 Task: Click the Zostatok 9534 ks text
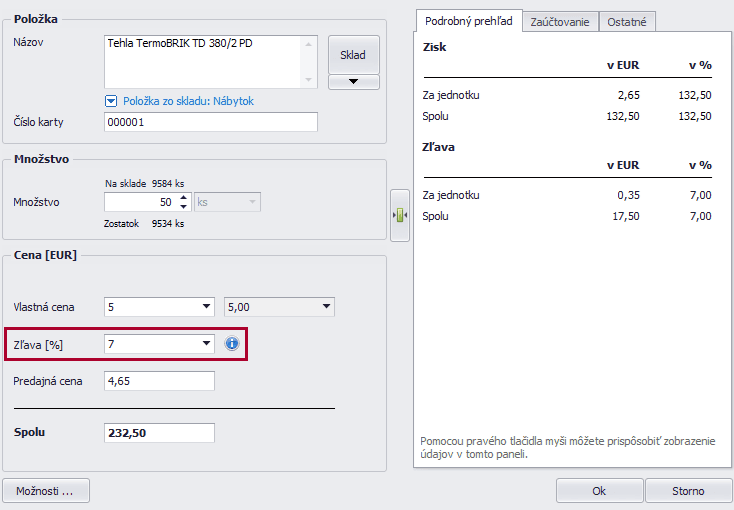pyautogui.click(x=144, y=224)
